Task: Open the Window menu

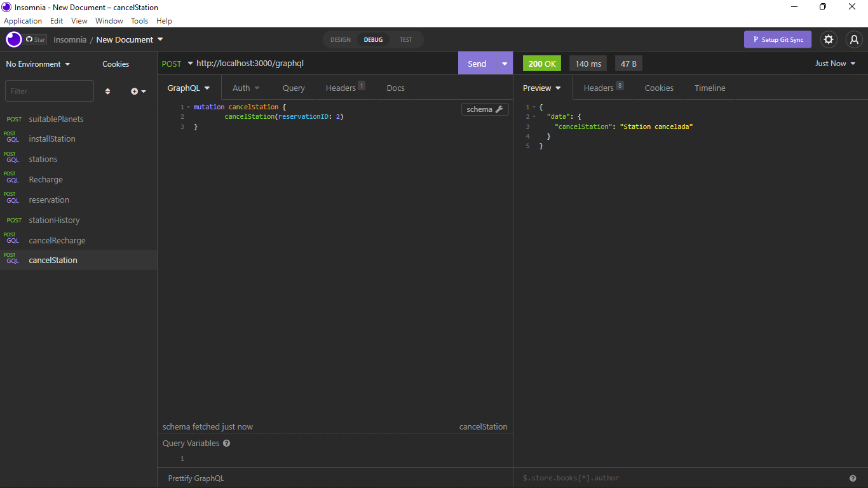Action: coord(109,21)
